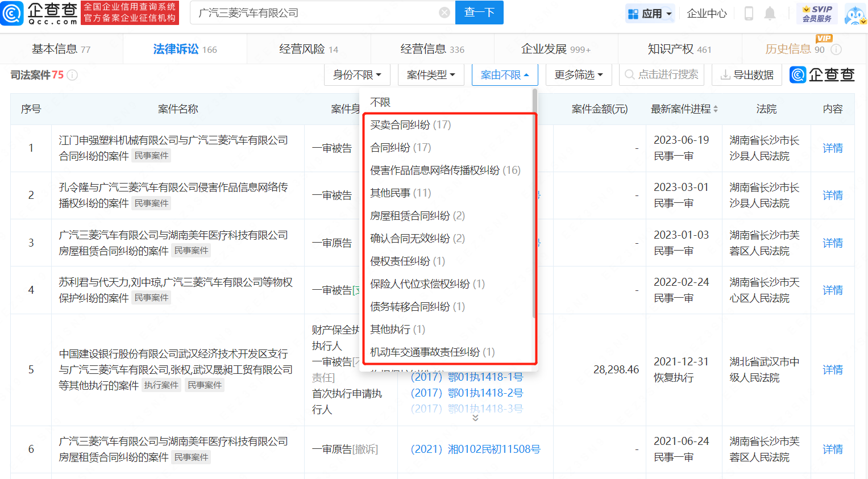Click the 案件金额(元) column header
Image resolution: width=868 pixels, height=479 pixels.
tap(600, 109)
